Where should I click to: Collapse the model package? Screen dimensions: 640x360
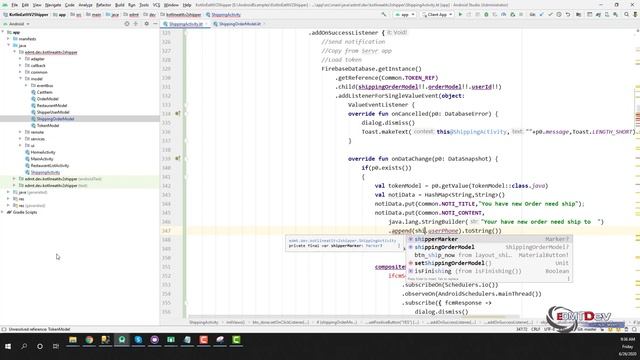pos(20,79)
